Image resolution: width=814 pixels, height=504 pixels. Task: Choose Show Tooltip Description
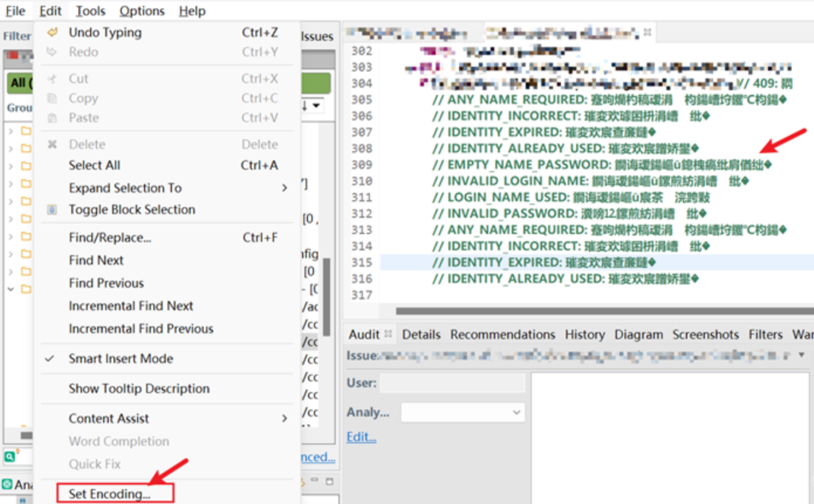pos(167,388)
